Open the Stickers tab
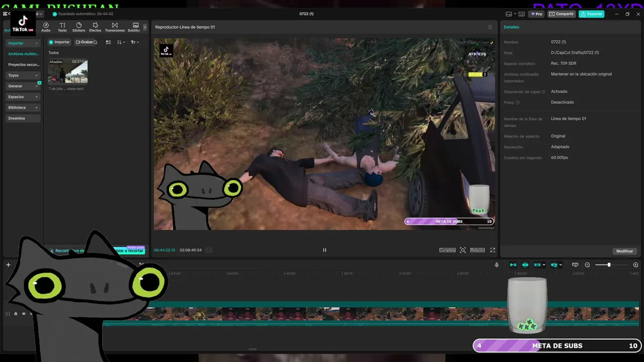Image resolution: width=644 pixels, height=362 pixels. 79,27
